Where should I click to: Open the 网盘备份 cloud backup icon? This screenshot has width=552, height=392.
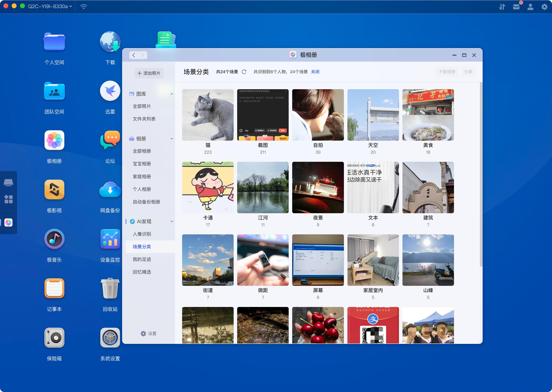(110, 190)
